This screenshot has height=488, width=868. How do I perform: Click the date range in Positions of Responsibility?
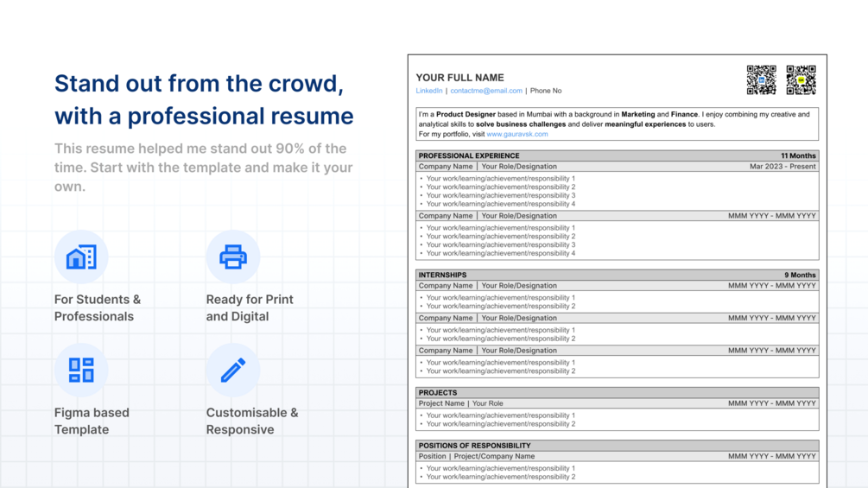coord(771,456)
